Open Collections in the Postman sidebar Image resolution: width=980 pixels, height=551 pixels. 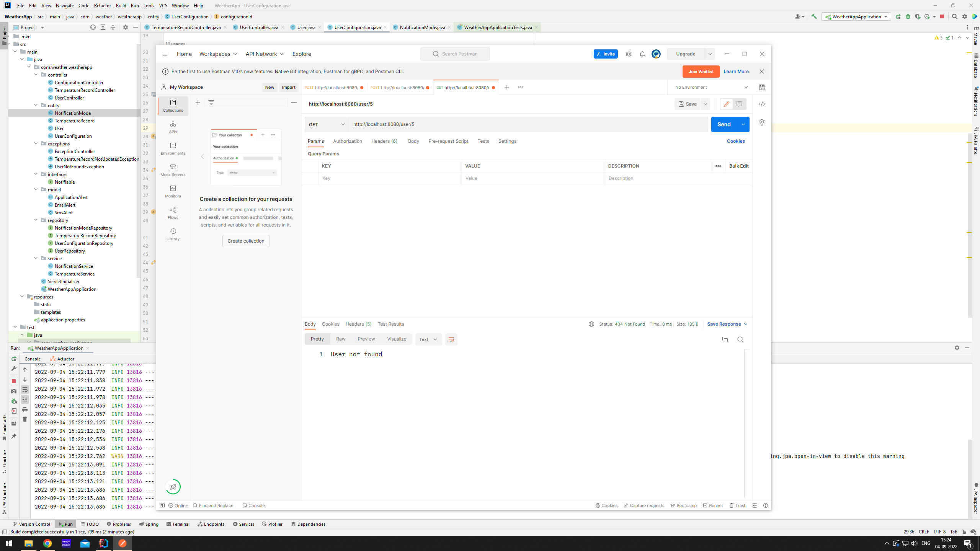pos(173,106)
